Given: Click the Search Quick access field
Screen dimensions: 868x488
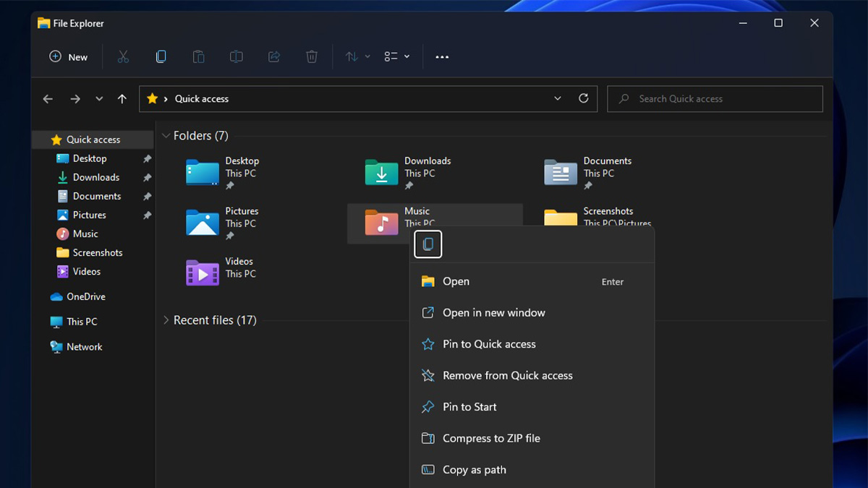Looking at the screenshot, I should coord(715,98).
